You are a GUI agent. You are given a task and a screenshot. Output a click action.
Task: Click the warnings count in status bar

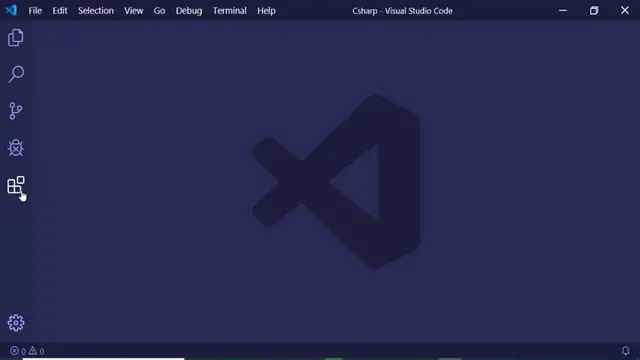[36, 351]
